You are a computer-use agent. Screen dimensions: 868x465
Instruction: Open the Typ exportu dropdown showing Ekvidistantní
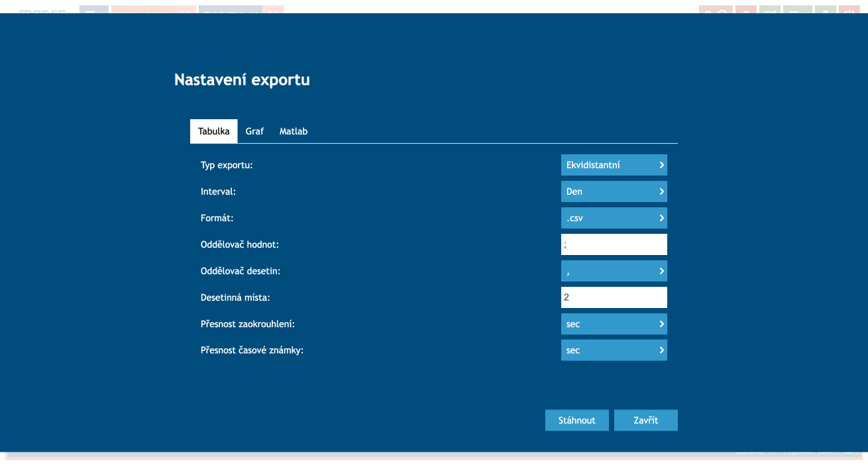point(614,165)
